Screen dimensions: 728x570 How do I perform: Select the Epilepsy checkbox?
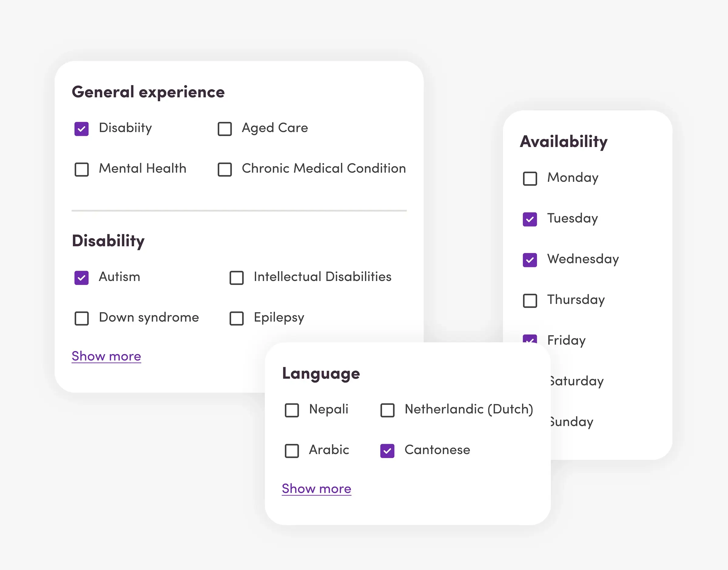point(237,318)
